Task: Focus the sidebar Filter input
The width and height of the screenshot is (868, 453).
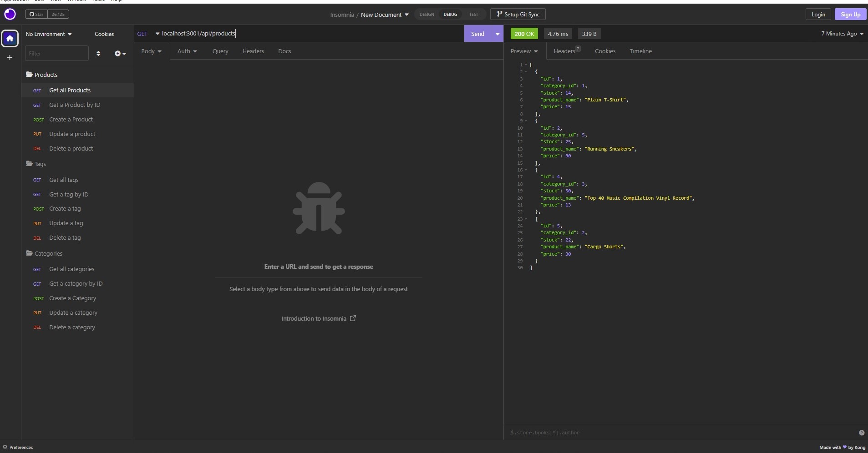Action: [56, 53]
